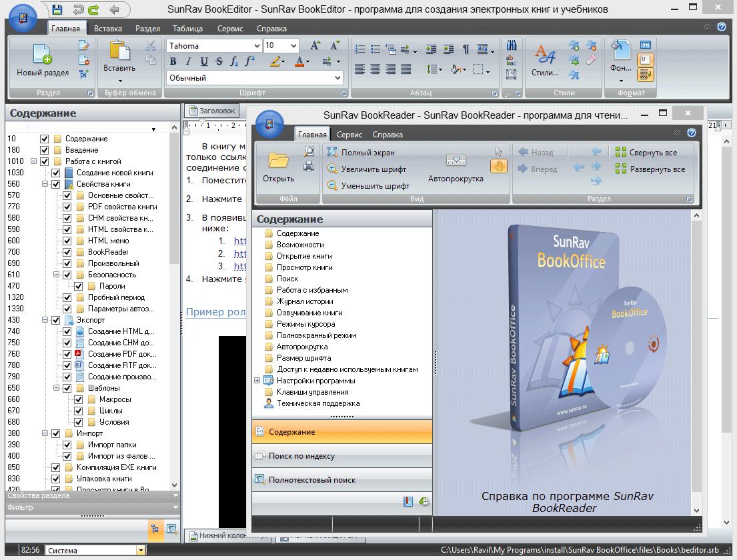737x560 pixels.
Task: Select the hand cursor mode icon
Action: click(x=499, y=166)
